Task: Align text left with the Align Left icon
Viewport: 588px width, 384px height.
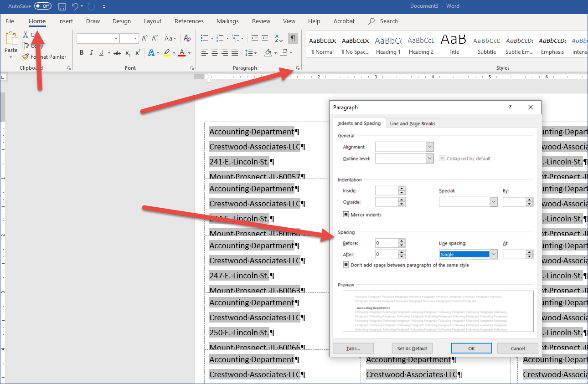Action: [x=205, y=53]
